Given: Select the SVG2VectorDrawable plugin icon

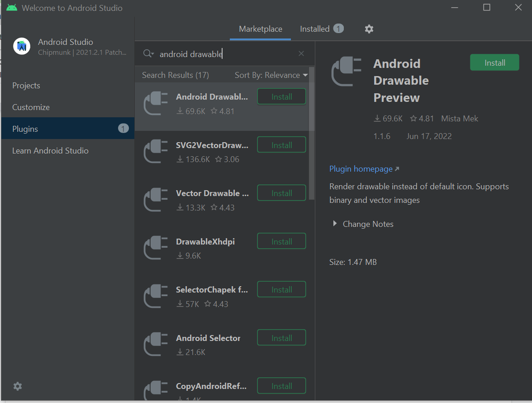Looking at the screenshot, I should coord(156,152).
